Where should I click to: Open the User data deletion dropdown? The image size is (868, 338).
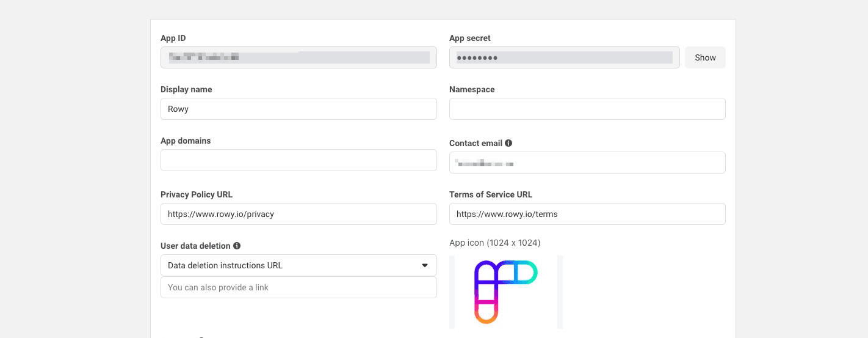298,265
